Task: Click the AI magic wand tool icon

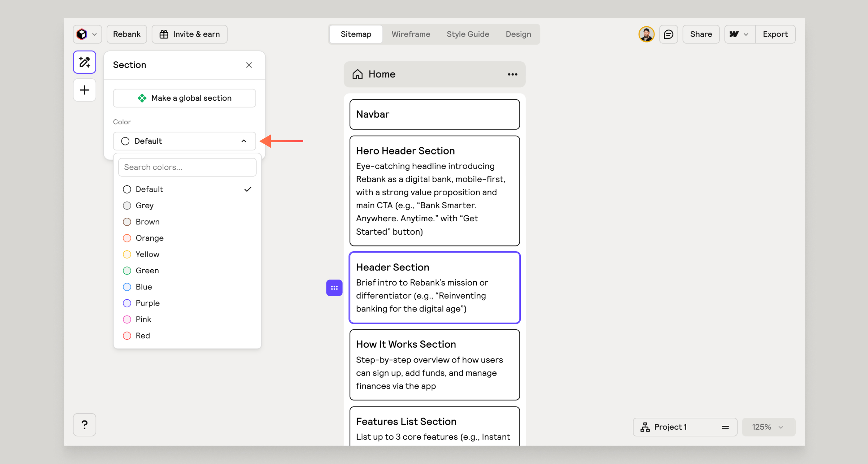Action: point(84,62)
